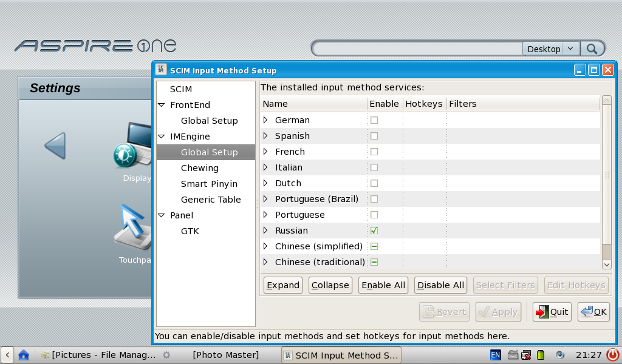Image resolution: width=622 pixels, height=364 pixels.
Task: Click the Hotkeys column header
Action: coord(425,104)
